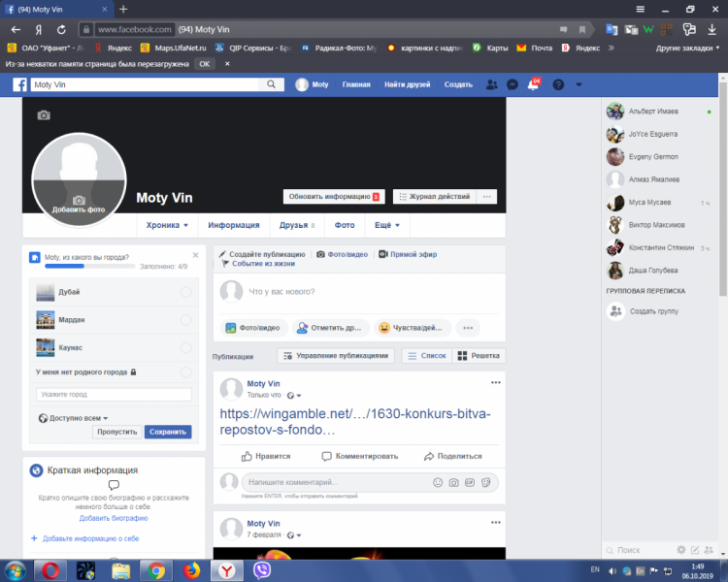Image resolution: width=728 pixels, height=582 pixels.
Task: Click Напишите комментарий field
Action: pyautogui.click(x=337, y=482)
